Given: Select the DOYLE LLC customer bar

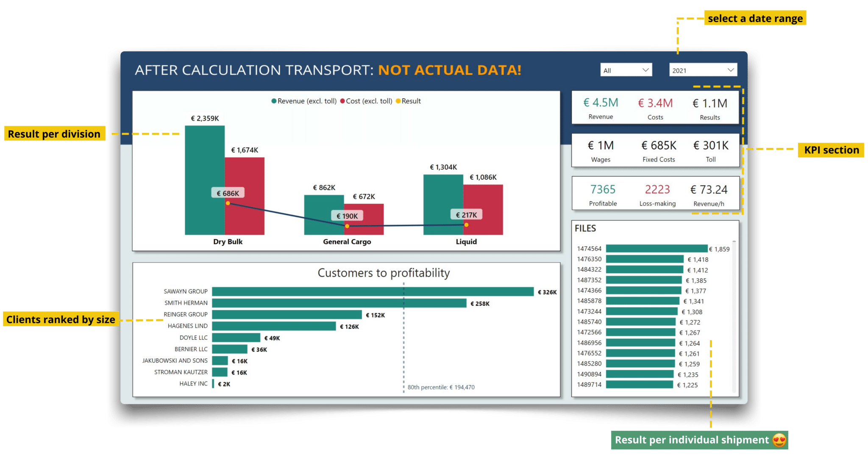Looking at the screenshot, I should [236, 338].
